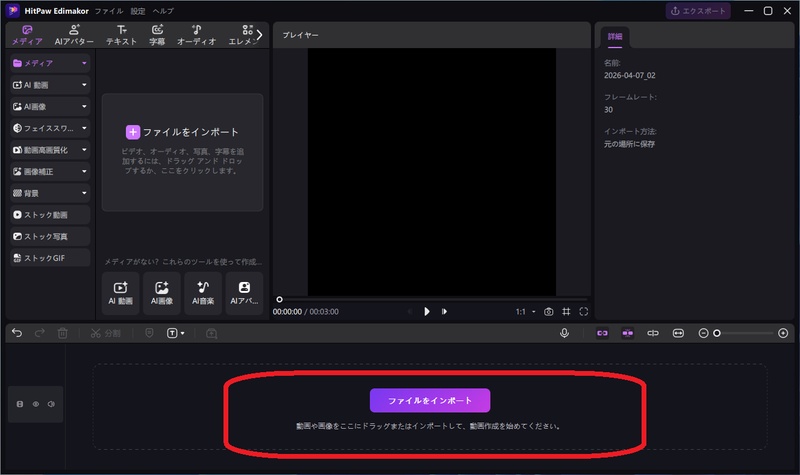Image resolution: width=800 pixels, height=475 pixels.
Task: Open ストック動画 in the sidebar
Action: 50,215
